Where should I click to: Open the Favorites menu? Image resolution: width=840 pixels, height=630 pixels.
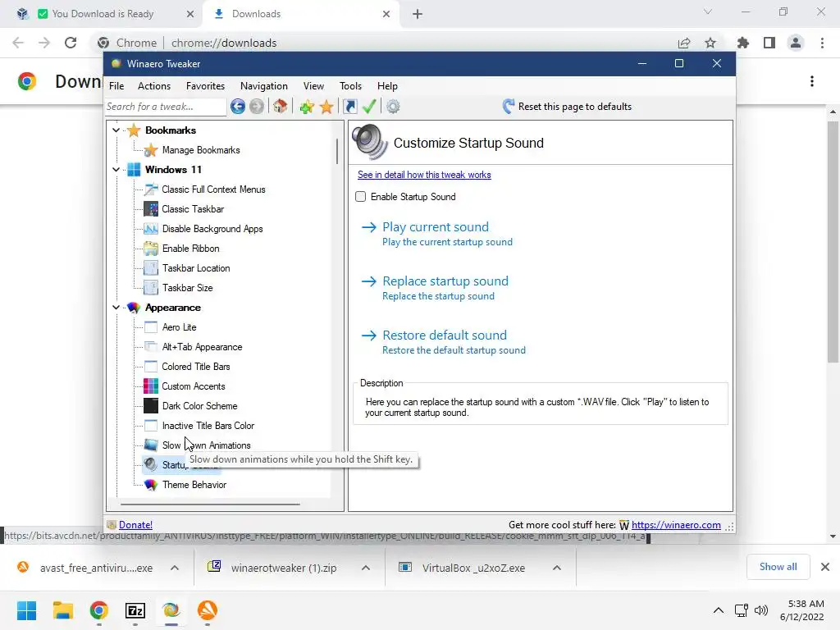tap(205, 85)
